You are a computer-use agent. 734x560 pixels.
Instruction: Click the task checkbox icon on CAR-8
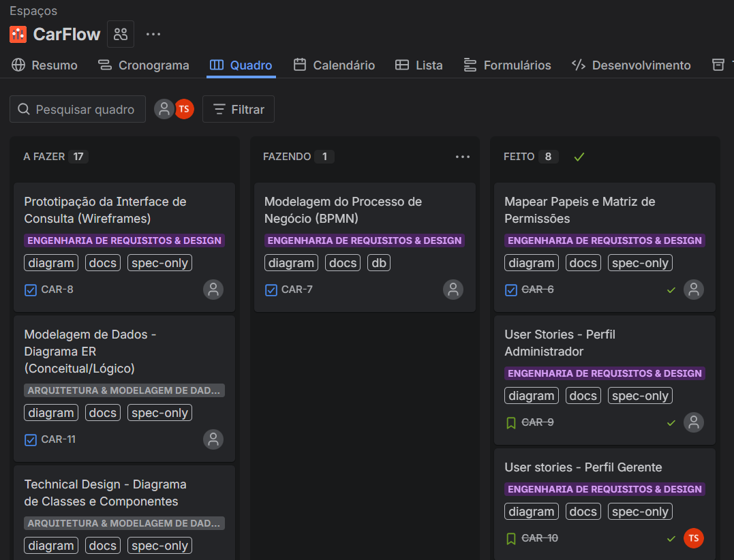(31, 290)
